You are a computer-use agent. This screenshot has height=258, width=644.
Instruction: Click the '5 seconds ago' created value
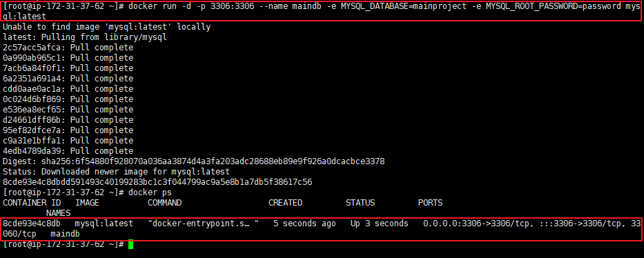[x=304, y=224]
